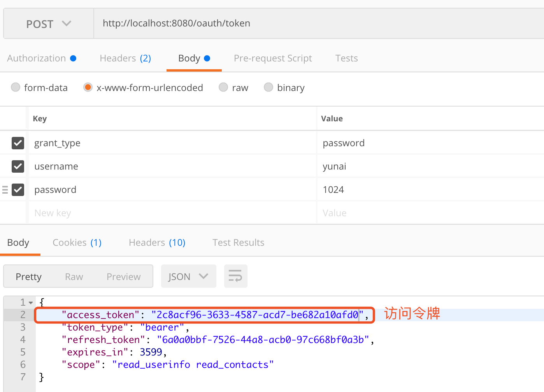Switch to Pretty response view

(28, 276)
